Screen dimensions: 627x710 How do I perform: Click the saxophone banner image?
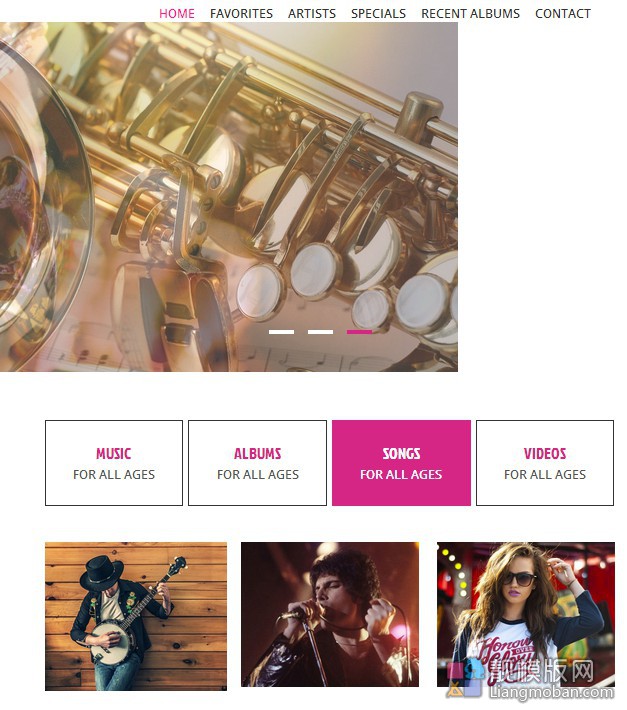tap(229, 197)
